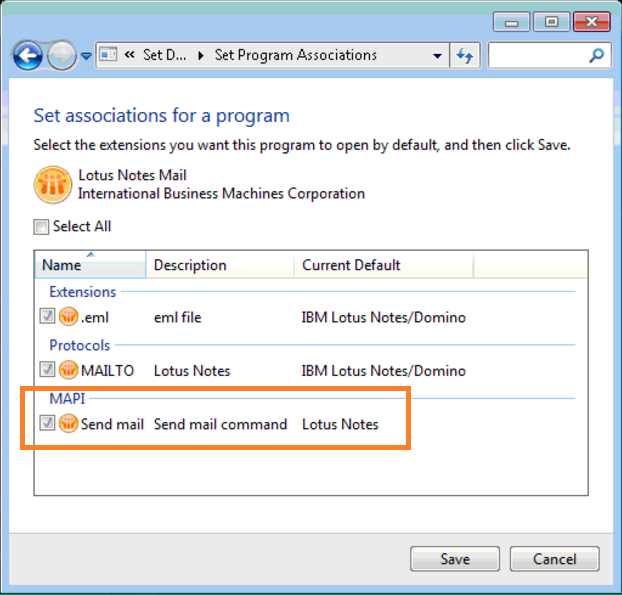Click the Control Panel icon in the address bar

(108, 54)
